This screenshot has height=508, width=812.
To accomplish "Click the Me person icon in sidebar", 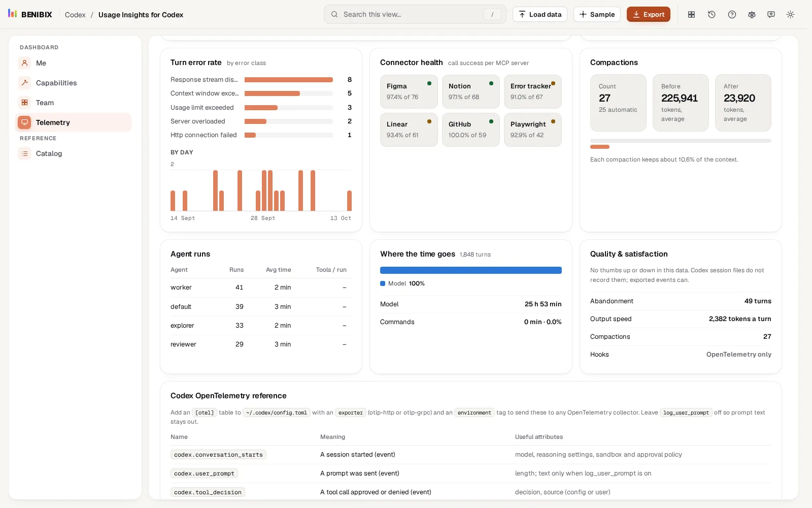I will [24, 63].
